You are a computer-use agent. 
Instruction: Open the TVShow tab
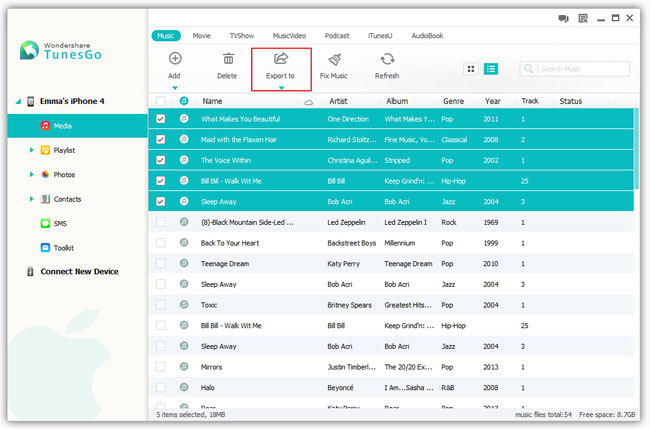pyautogui.click(x=242, y=36)
